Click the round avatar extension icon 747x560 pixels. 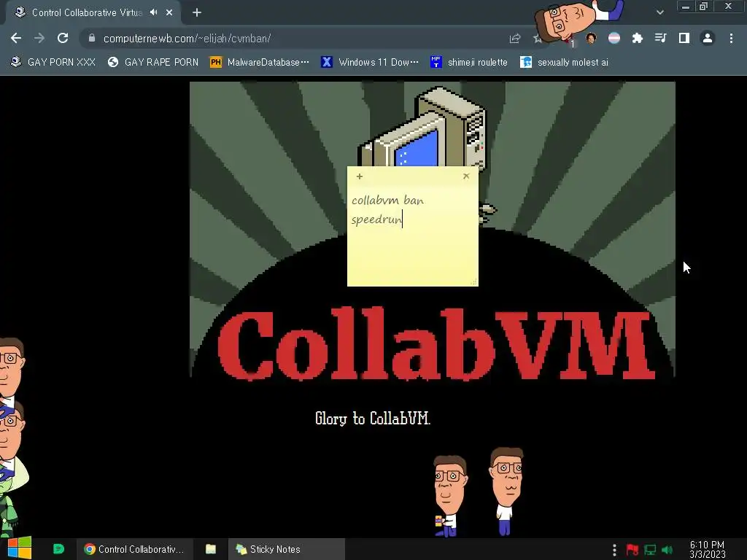pyautogui.click(x=591, y=38)
